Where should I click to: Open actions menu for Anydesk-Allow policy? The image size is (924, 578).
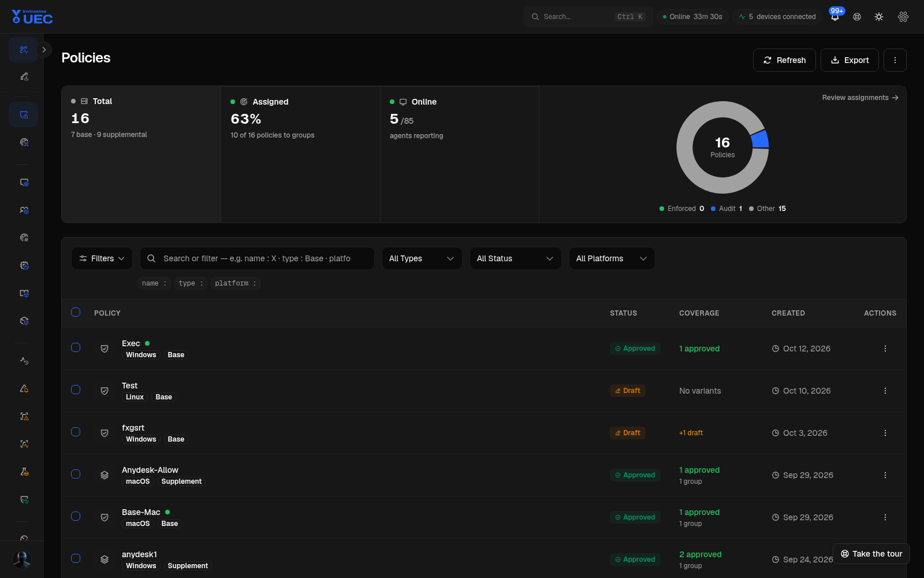[x=885, y=475]
